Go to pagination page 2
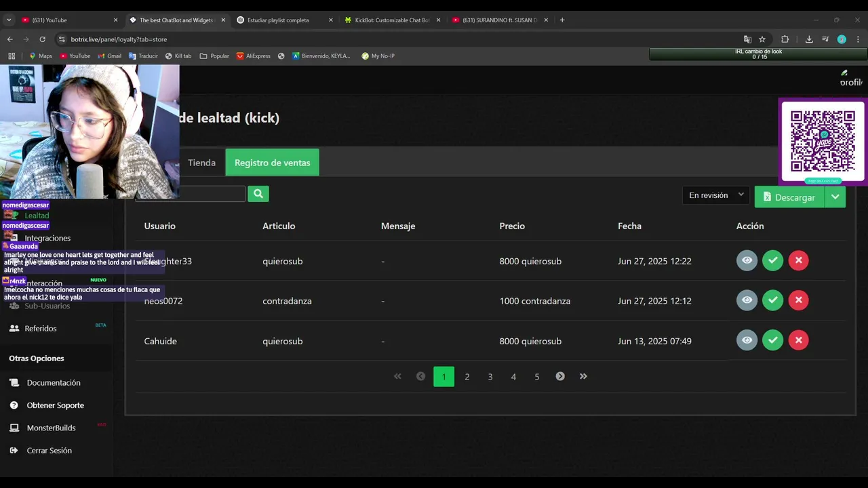The image size is (868, 488). 467,377
